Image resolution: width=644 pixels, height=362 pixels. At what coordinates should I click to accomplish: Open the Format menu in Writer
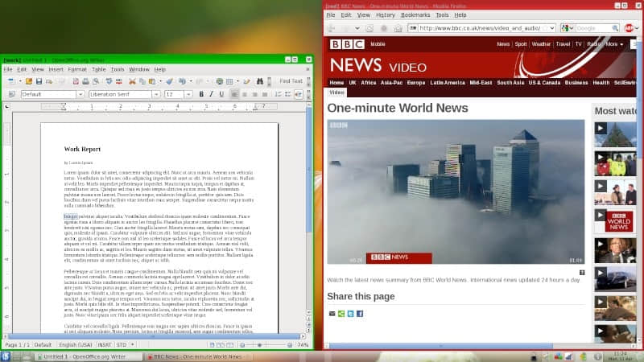[77, 69]
